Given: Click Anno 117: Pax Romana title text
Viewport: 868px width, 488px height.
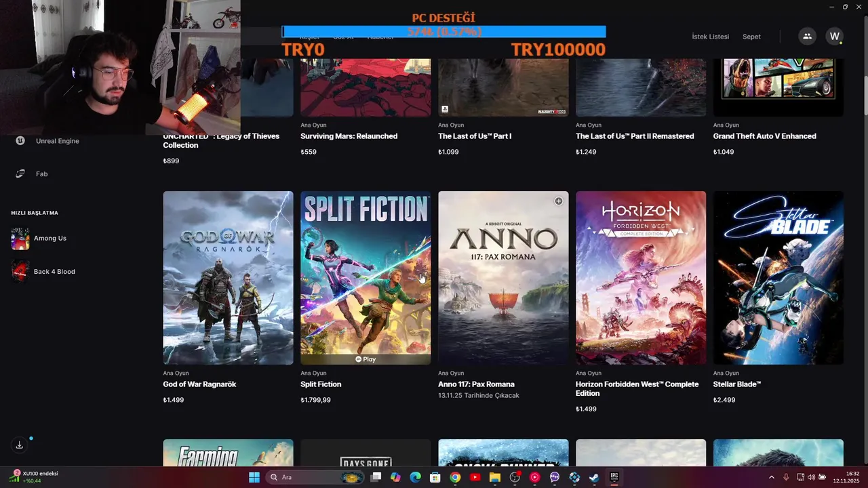Looking at the screenshot, I should tap(476, 384).
